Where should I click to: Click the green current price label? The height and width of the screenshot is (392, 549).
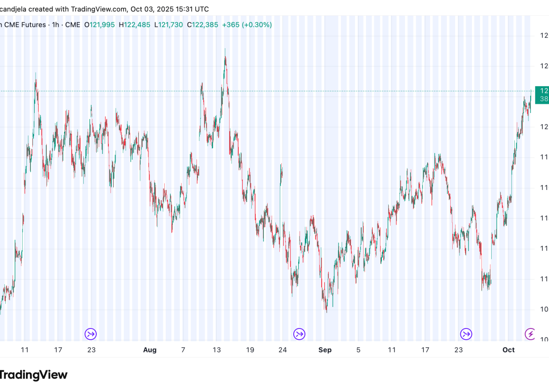pos(543,95)
